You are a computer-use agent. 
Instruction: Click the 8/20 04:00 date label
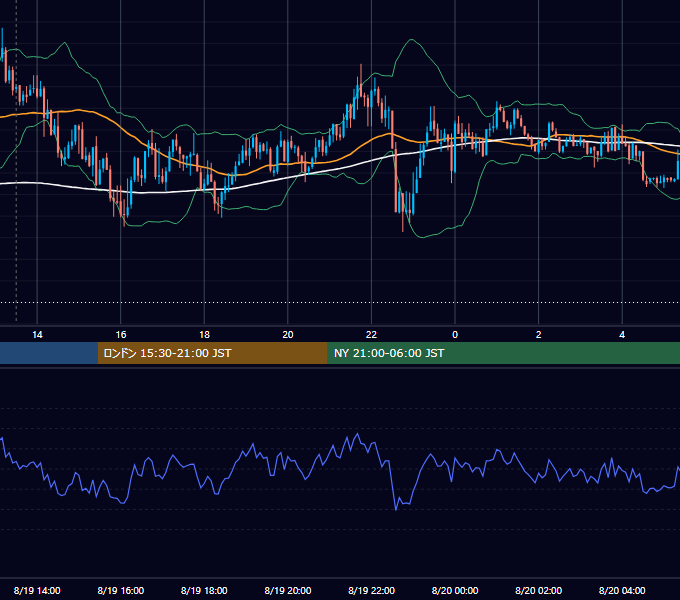pyautogui.click(x=622, y=590)
